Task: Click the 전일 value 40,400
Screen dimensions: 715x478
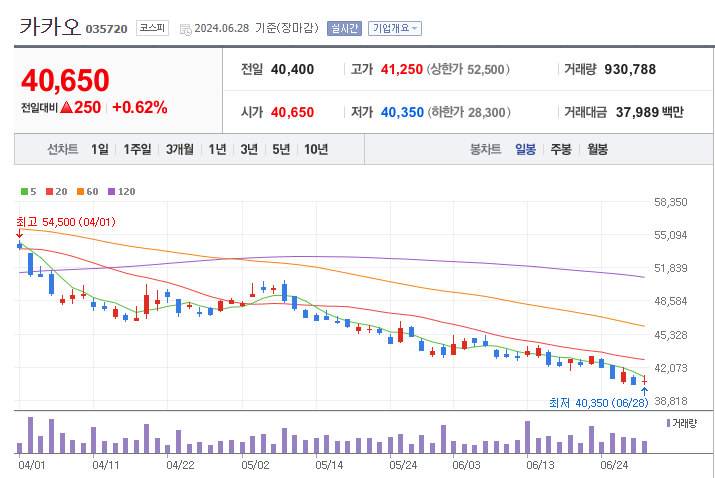Action: pyautogui.click(x=292, y=69)
